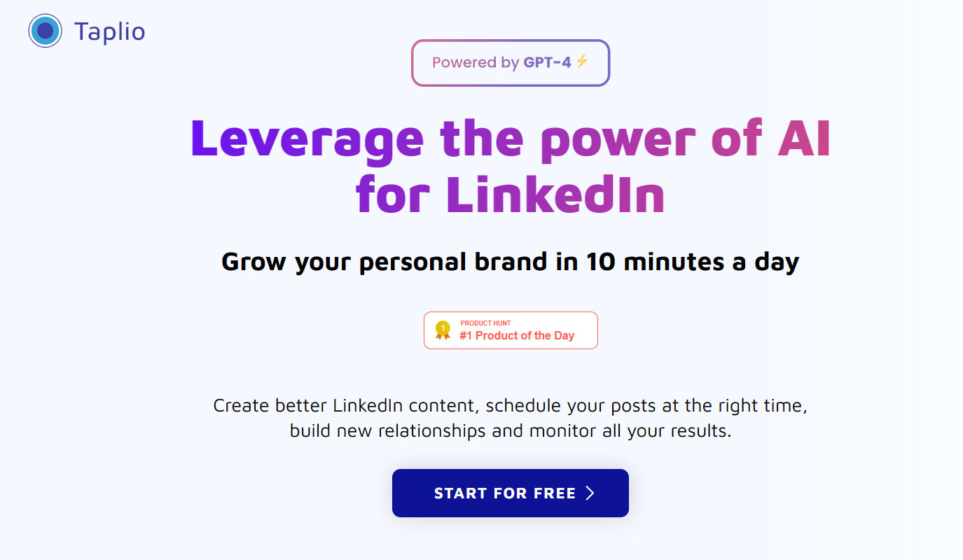This screenshot has height=560, width=963.
Task: Click the chevron arrow on Start button
Action: coord(590,493)
